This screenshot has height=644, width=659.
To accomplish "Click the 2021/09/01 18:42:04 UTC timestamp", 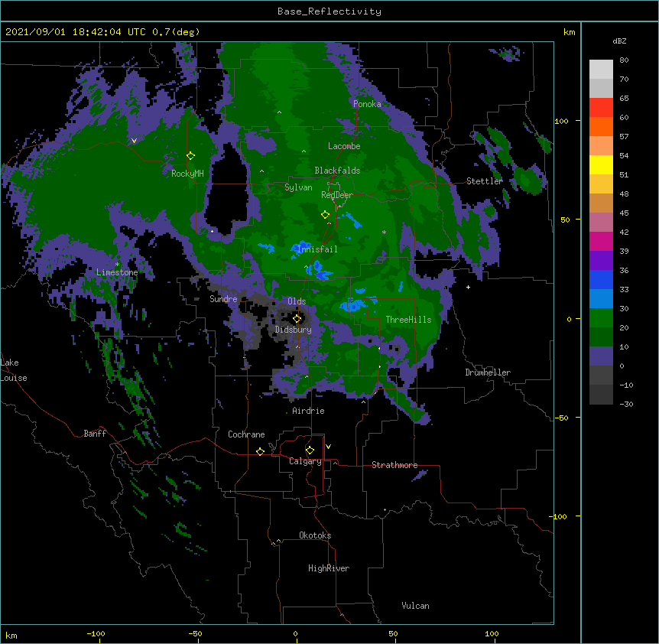I will pos(75,32).
